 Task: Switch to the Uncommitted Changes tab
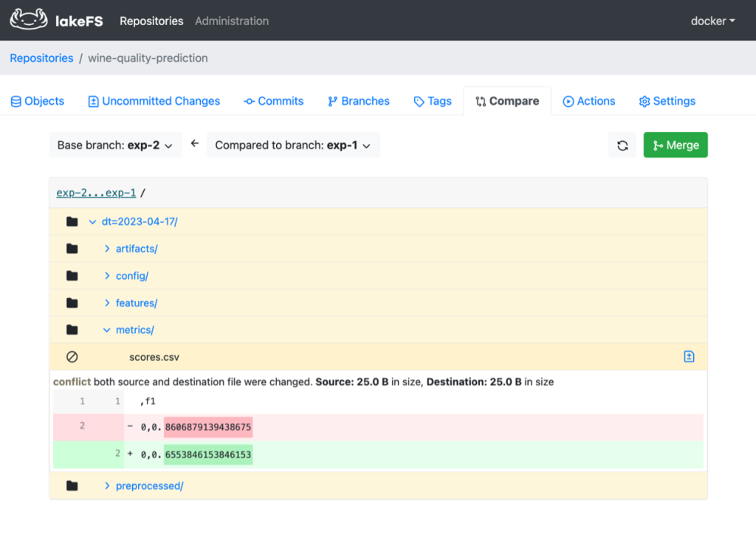(x=154, y=101)
